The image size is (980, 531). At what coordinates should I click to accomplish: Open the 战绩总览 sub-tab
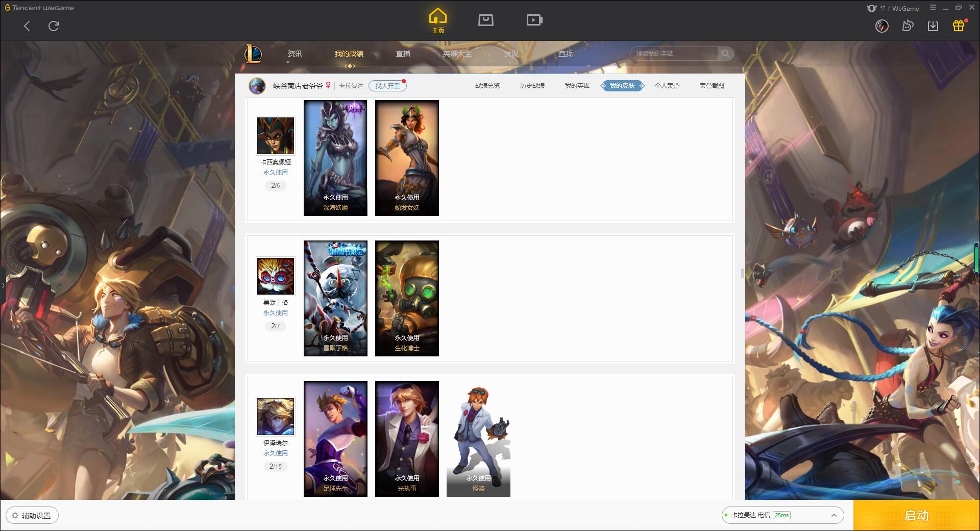click(487, 86)
